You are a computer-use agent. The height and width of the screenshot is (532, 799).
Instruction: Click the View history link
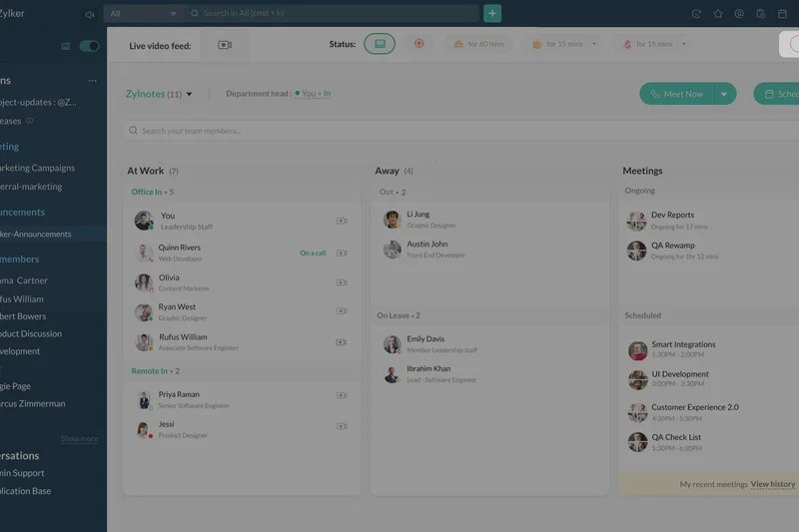[772, 484]
